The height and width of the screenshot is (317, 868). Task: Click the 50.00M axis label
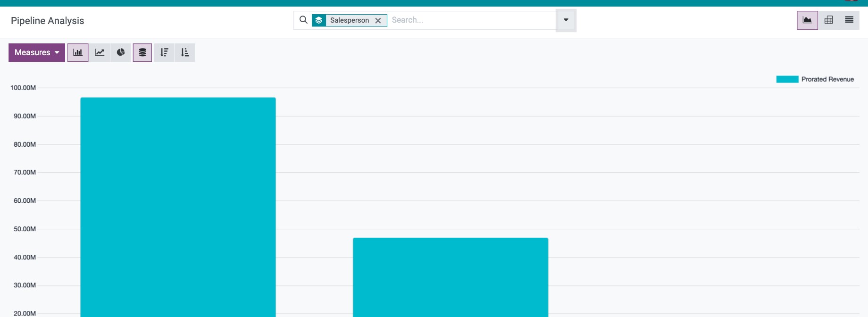pyautogui.click(x=25, y=229)
